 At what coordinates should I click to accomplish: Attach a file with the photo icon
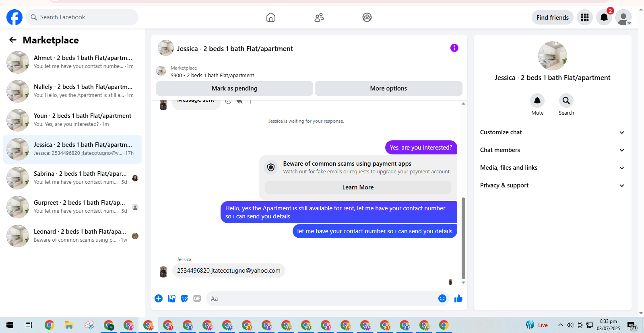coord(171,298)
